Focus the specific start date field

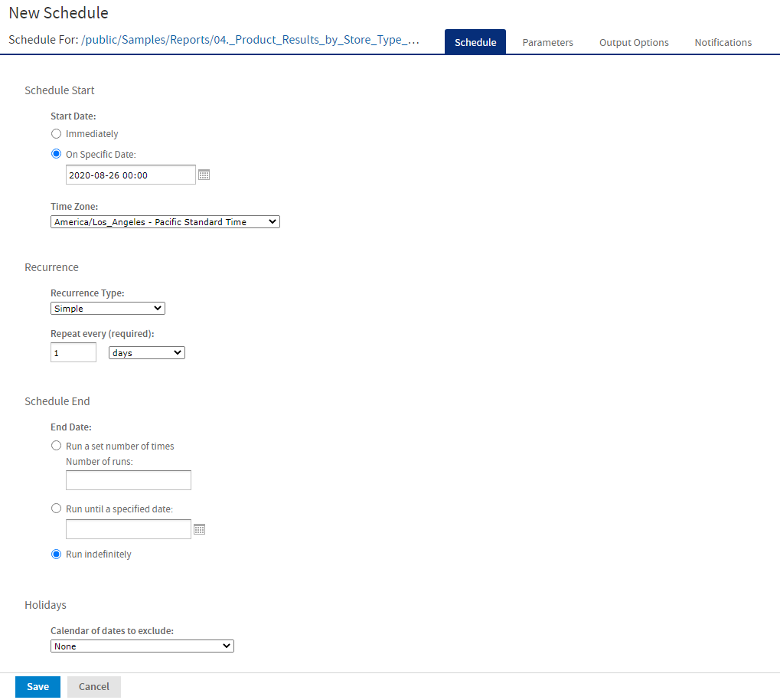tap(131, 175)
